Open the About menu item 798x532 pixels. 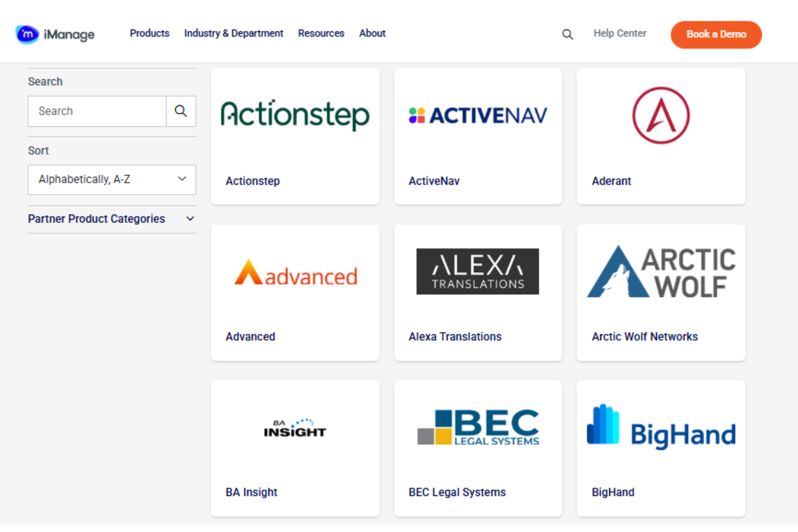(x=372, y=33)
